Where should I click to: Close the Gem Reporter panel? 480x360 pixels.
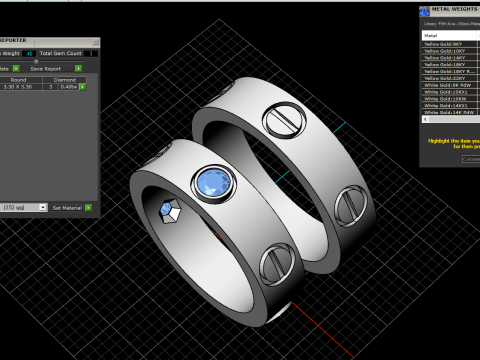96,42
